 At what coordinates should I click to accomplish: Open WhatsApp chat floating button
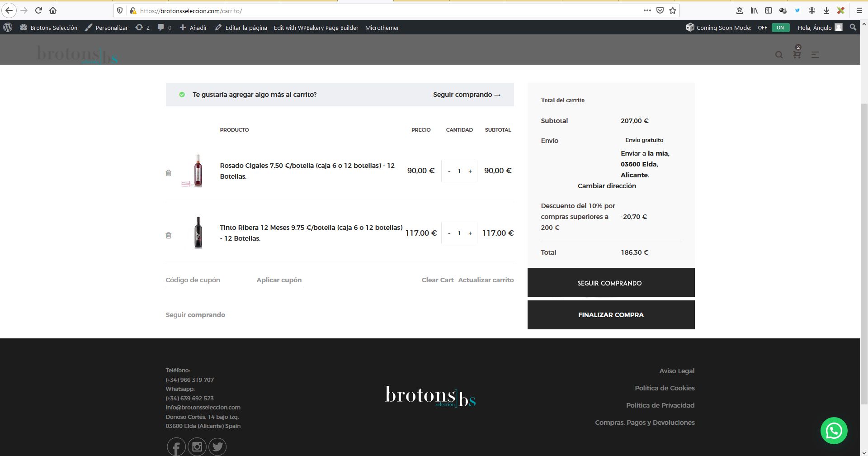(x=834, y=431)
